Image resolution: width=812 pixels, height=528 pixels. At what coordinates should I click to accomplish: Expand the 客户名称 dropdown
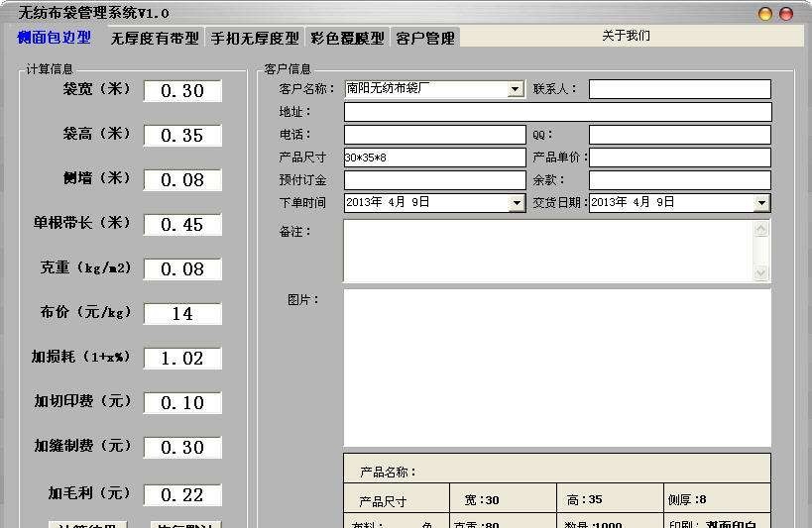[516, 89]
